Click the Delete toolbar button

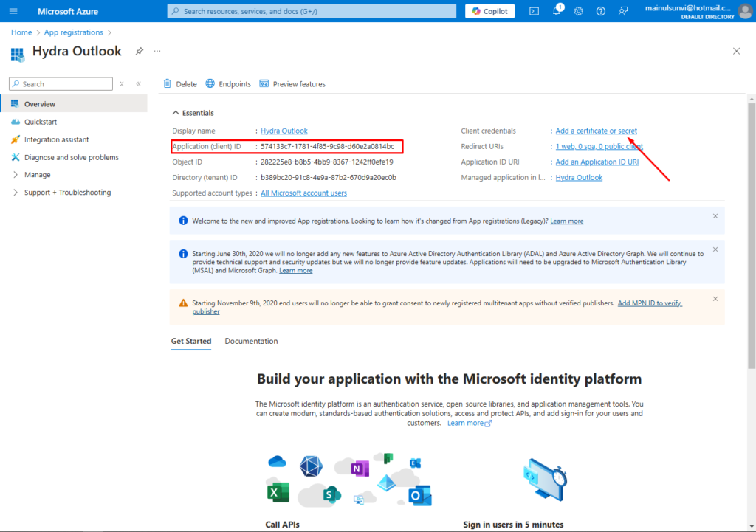coord(180,84)
